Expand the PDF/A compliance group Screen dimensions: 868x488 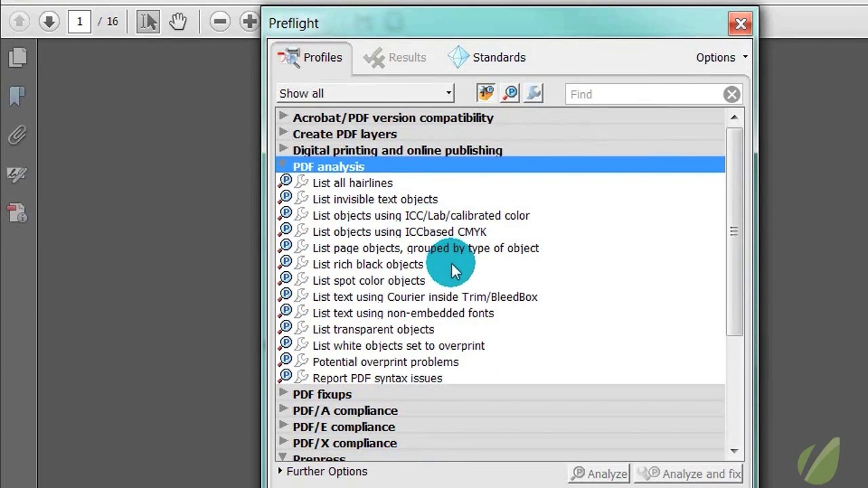283,409
